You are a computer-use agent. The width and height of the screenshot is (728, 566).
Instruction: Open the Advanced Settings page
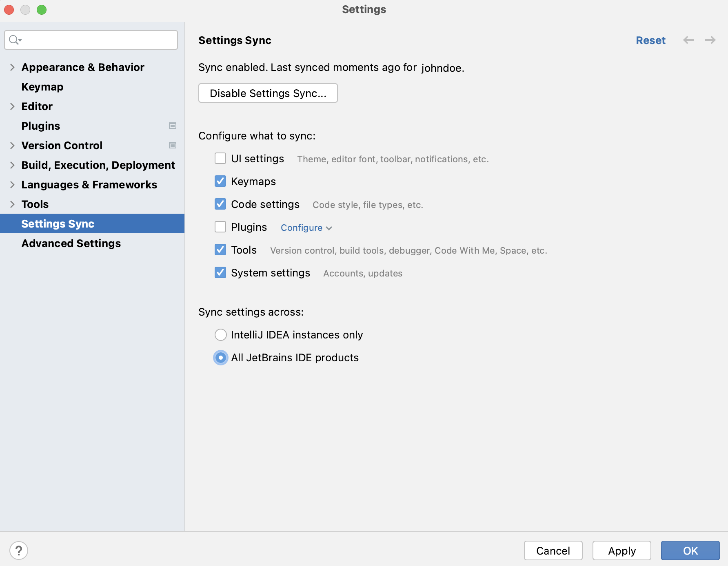[71, 243]
